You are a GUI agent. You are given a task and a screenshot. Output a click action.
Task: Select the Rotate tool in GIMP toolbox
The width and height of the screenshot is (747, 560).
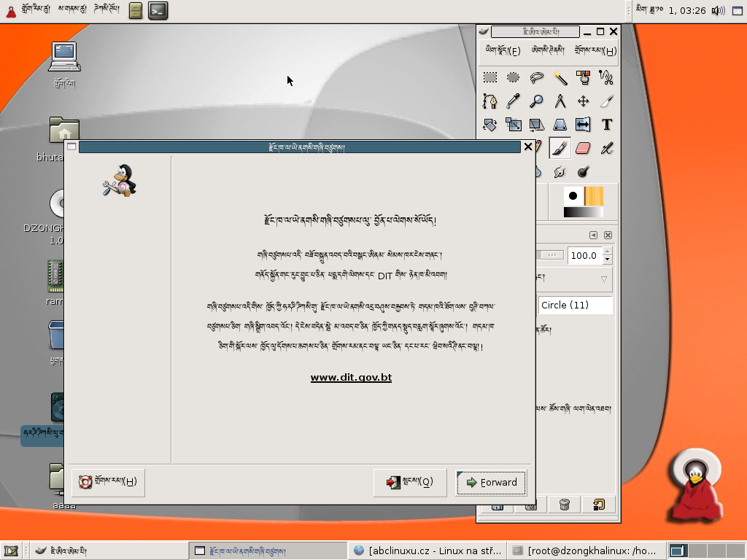tap(489, 125)
